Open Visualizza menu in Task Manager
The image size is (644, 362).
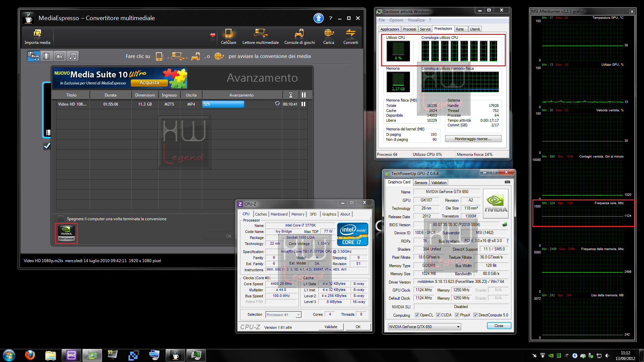pos(416,20)
